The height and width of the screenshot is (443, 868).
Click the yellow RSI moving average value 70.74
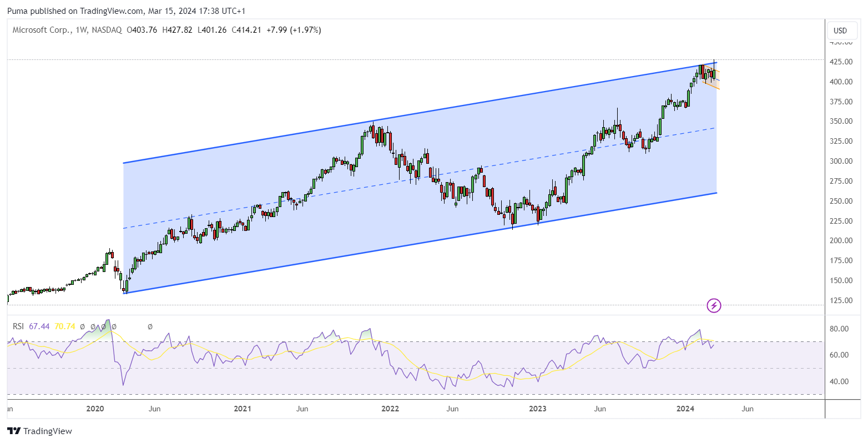coord(64,326)
